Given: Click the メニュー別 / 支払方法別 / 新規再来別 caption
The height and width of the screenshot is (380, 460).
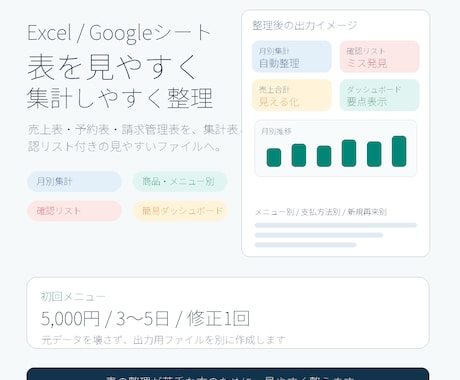Looking at the screenshot, I should coord(321,212).
